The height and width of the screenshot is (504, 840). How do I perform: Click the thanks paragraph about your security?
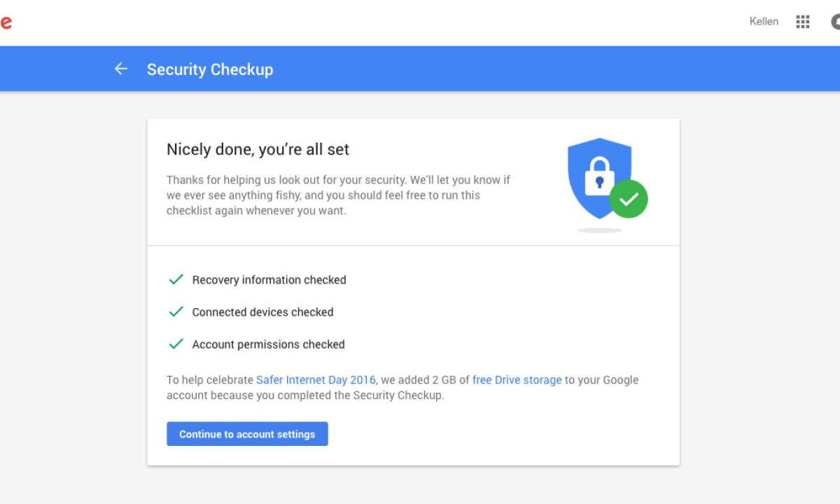pos(338,195)
